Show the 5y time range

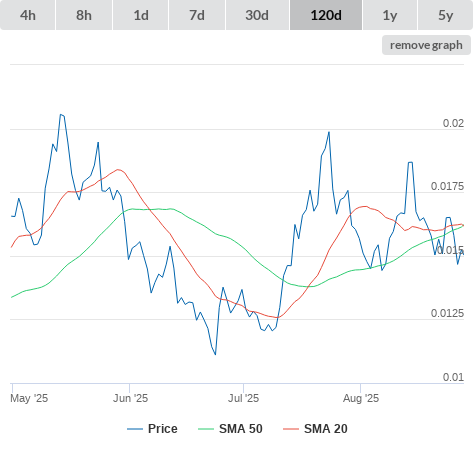[x=446, y=15]
